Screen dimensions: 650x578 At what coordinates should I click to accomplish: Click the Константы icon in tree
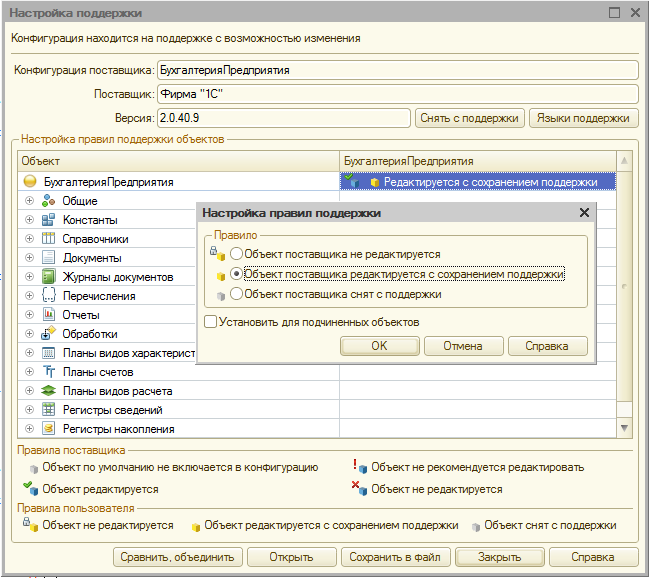tap(49, 220)
